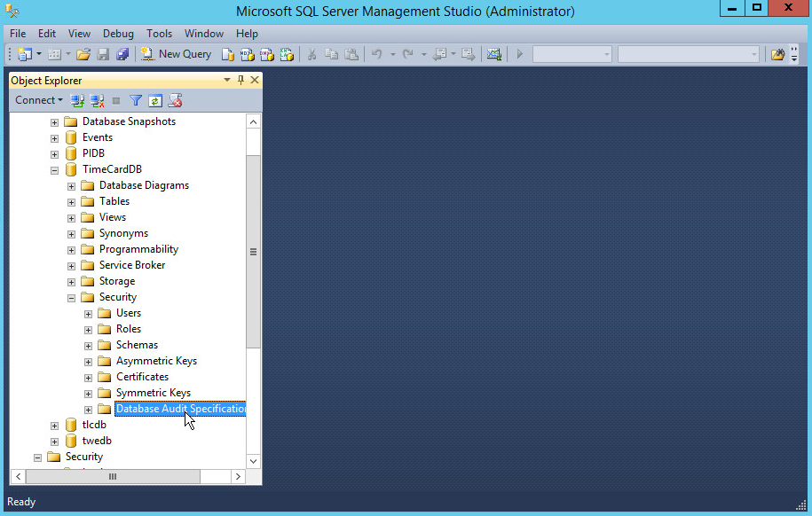Click the Activity Monitor icon
Image resolution: width=812 pixels, height=516 pixels.
494,54
